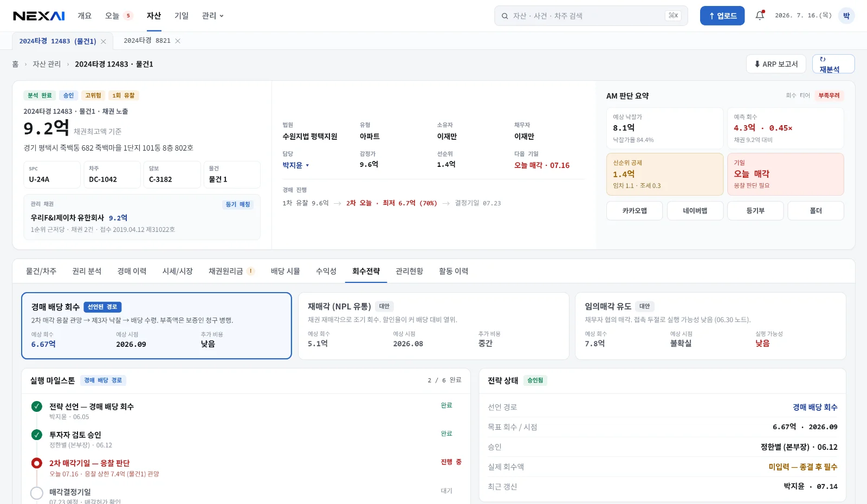Focus the 자산·사건·차주 검색 field
Image resolution: width=867 pixels, height=504 pixels.
point(591,16)
